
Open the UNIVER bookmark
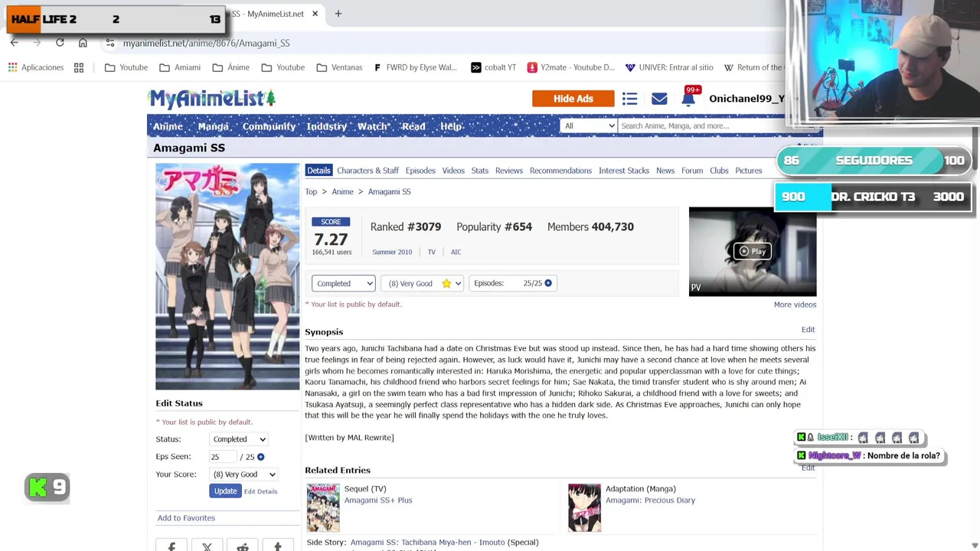coord(669,67)
